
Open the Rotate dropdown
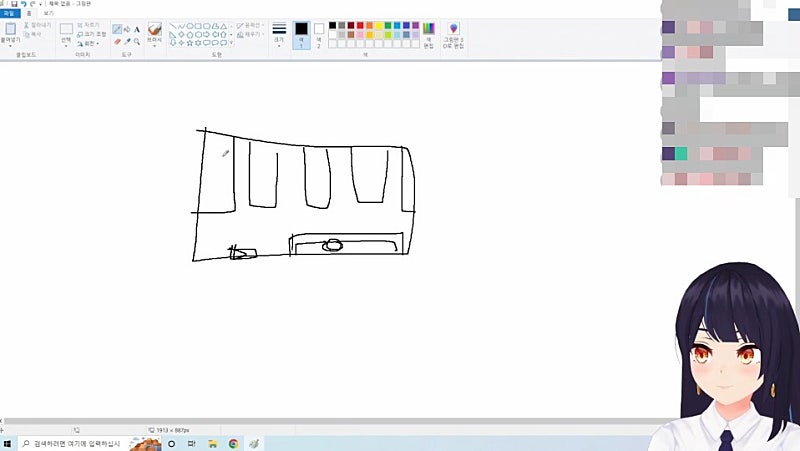point(89,43)
